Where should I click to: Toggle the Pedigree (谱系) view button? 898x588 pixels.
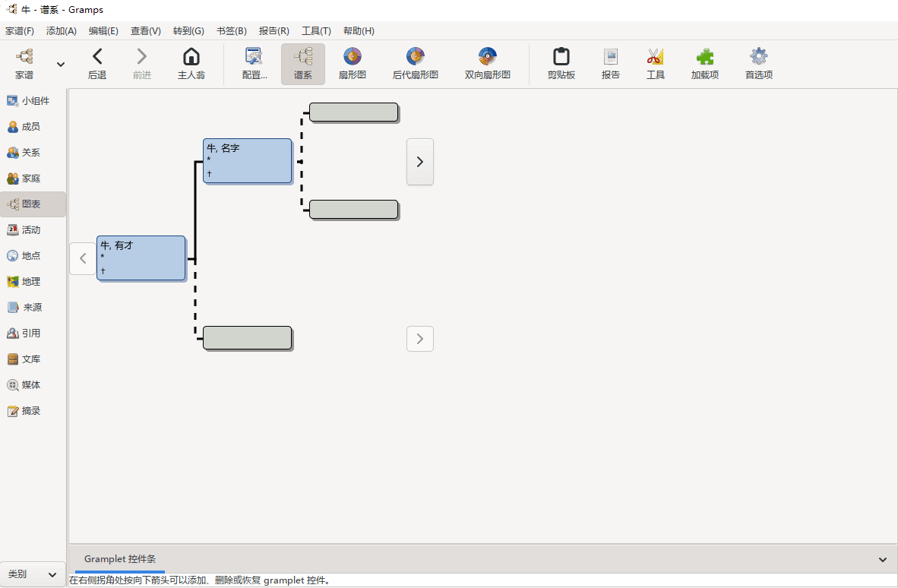pyautogui.click(x=302, y=64)
